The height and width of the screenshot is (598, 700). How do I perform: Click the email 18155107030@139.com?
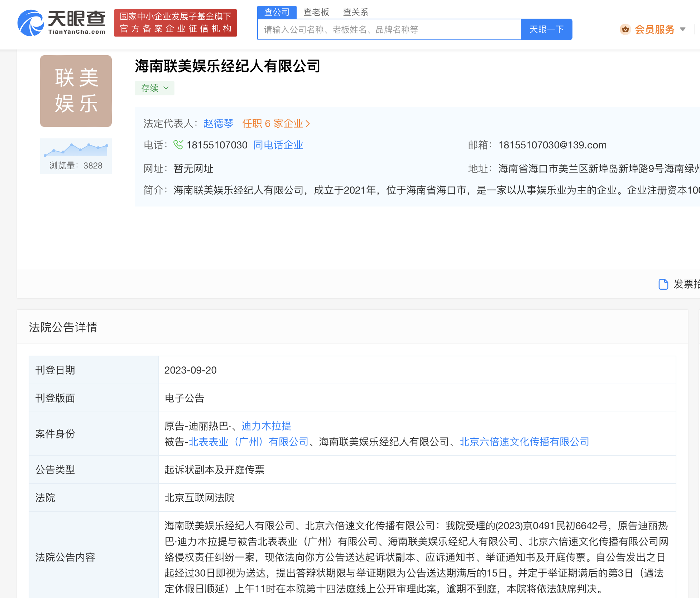552,145
